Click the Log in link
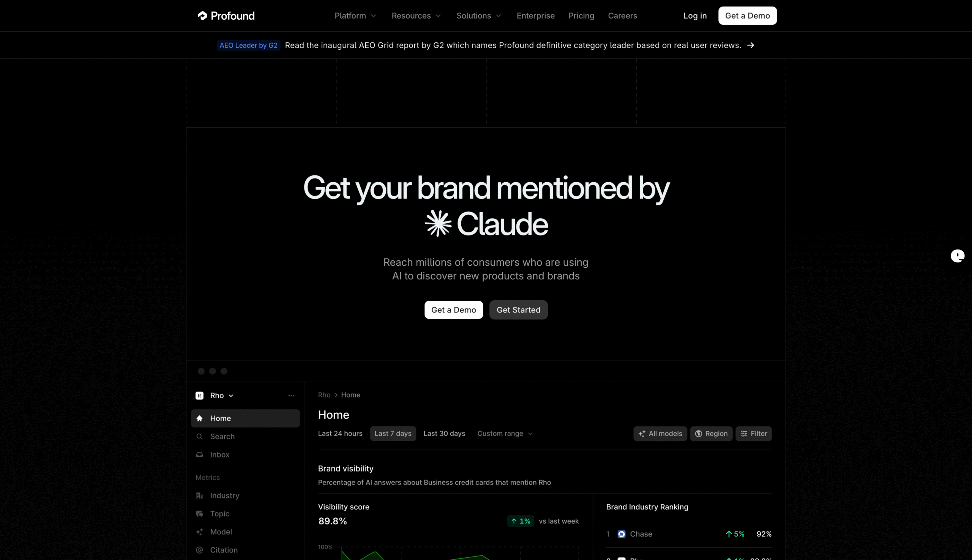This screenshot has width=972, height=560. click(695, 16)
